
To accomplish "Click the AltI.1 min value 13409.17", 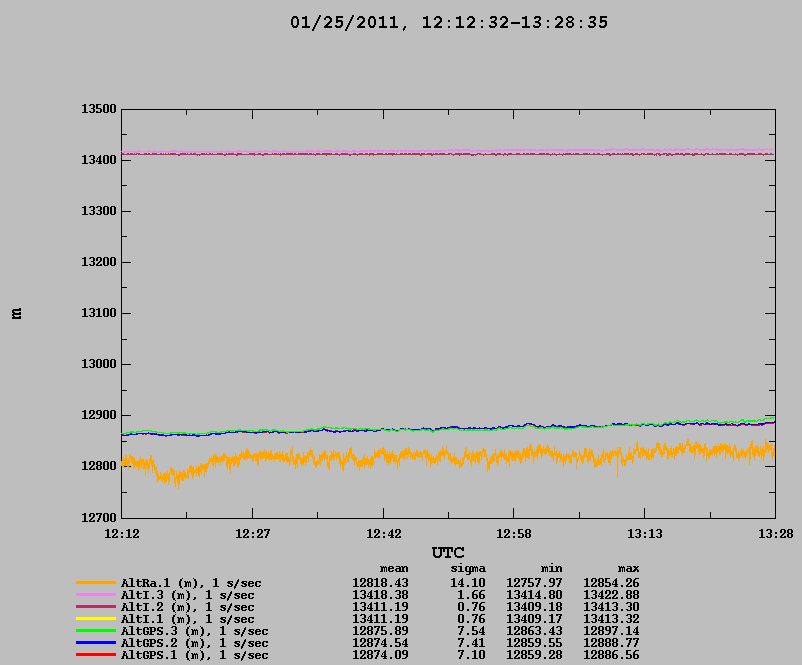I will [534, 619].
